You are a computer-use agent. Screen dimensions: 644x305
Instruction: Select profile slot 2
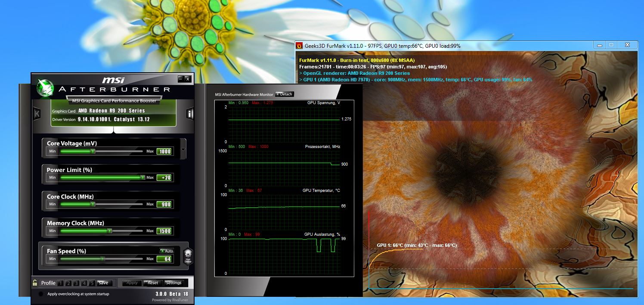(68, 283)
